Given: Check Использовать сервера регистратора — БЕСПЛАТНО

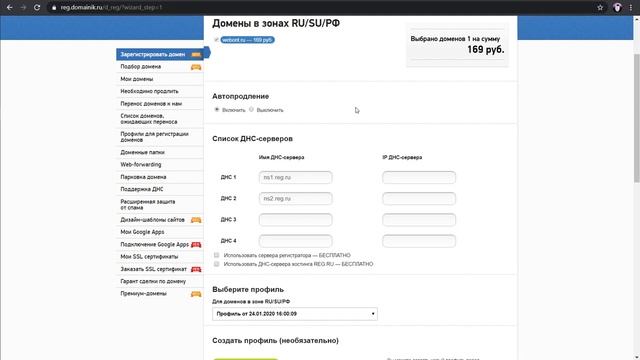Looking at the screenshot, I should tap(216, 255).
